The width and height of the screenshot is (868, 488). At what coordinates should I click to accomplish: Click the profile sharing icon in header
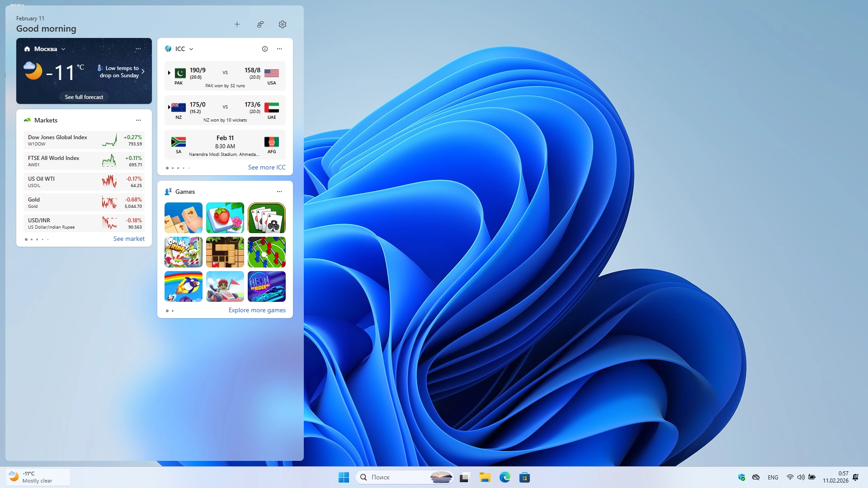pos(260,24)
